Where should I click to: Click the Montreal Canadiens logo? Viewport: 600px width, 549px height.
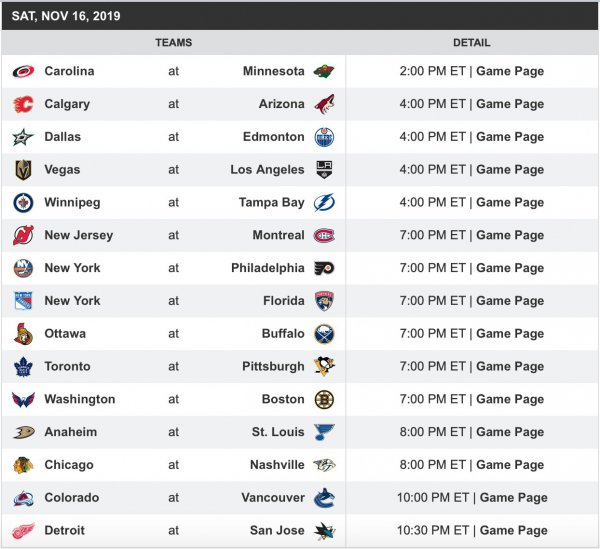coord(324,236)
